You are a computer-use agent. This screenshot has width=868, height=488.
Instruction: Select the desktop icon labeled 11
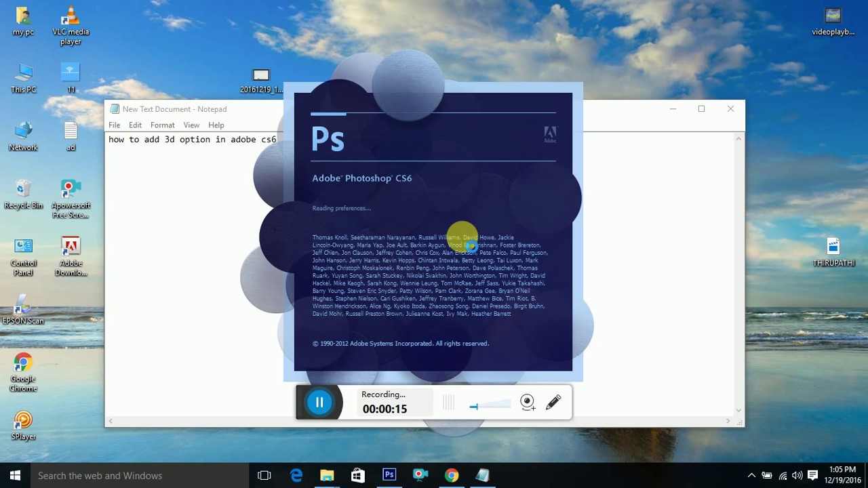(71, 79)
